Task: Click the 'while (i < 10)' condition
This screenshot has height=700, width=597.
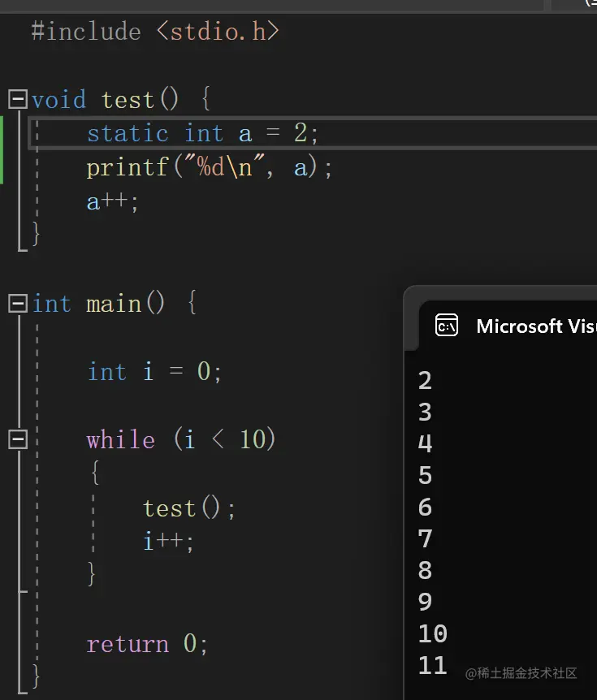Action: click(x=181, y=439)
